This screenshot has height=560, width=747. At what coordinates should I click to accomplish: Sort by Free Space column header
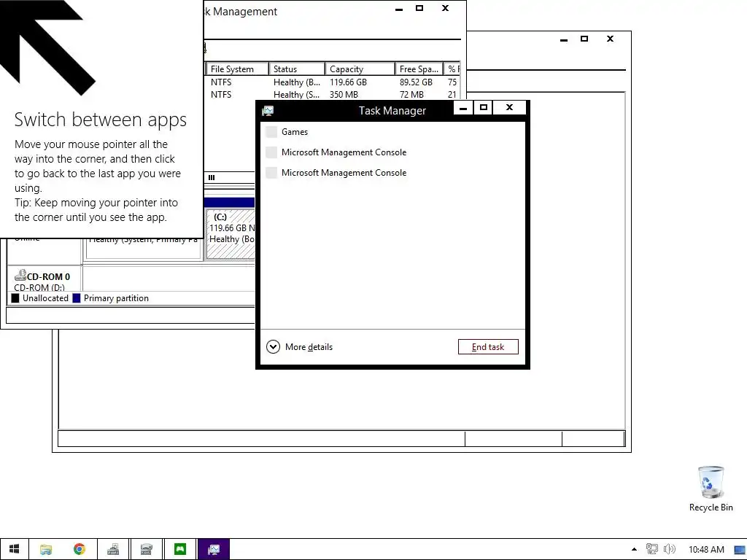pyautogui.click(x=419, y=69)
